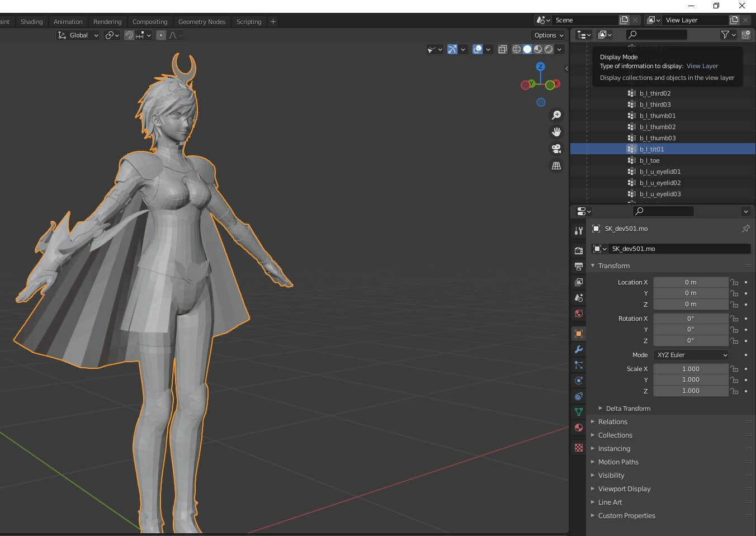Click the SK_dev501.mo object name field

tap(679, 249)
